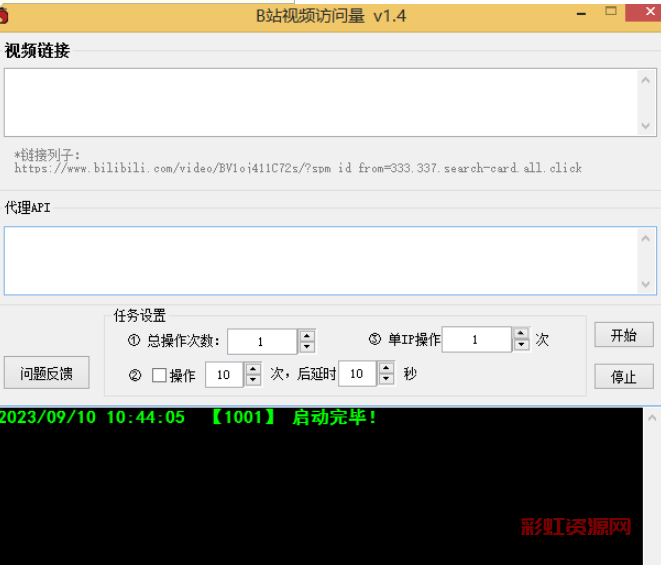661x565 pixels.
Task: Click the app icon in the title bar
Action: (4, 14)
